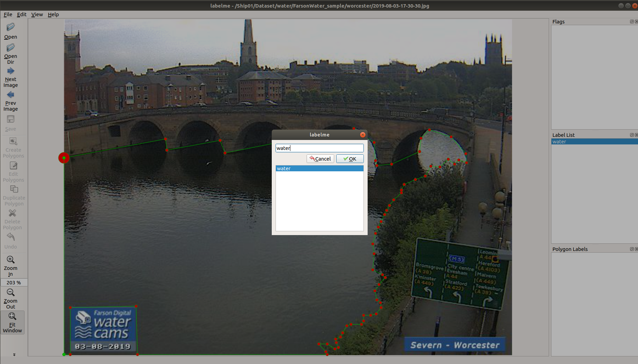Float the Polygon Labels panel
638x364 pixels.
click(632, 249)
